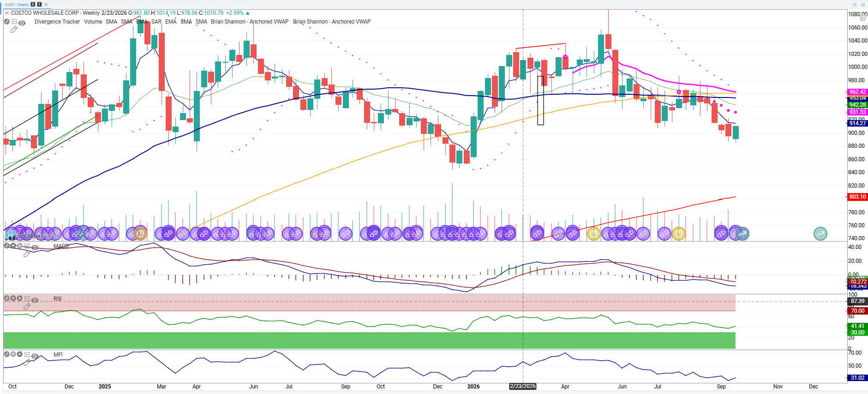868x394 pixels.
Task: Click the red 803.10 price label
Action: coord(857,197)
